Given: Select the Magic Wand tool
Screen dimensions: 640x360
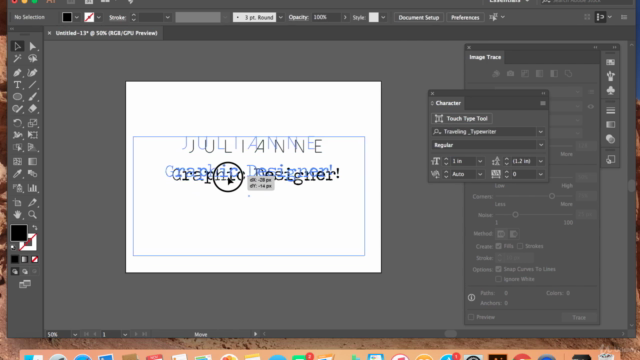Looking at the screenshot, I should (x=17, y=59).
